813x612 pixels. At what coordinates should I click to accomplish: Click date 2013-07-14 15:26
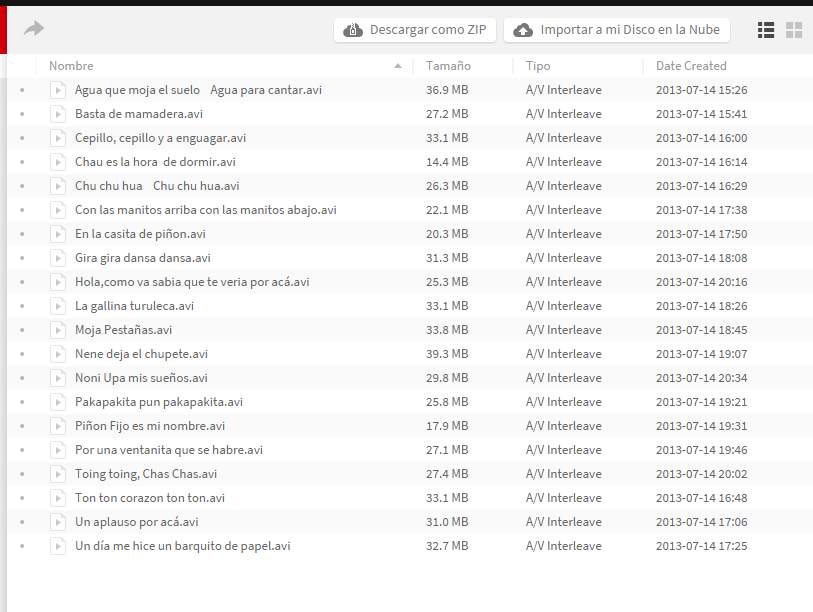[x=702, y=90]
